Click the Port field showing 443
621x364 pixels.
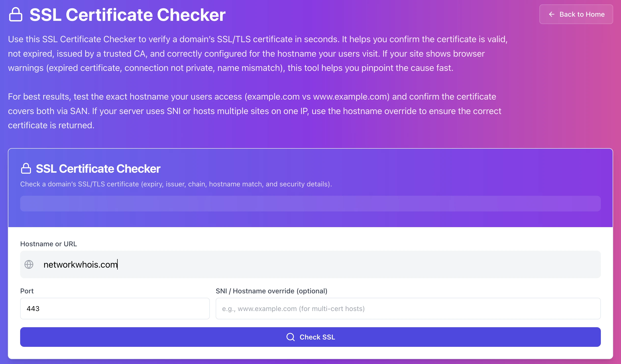[x=115, y=309]
